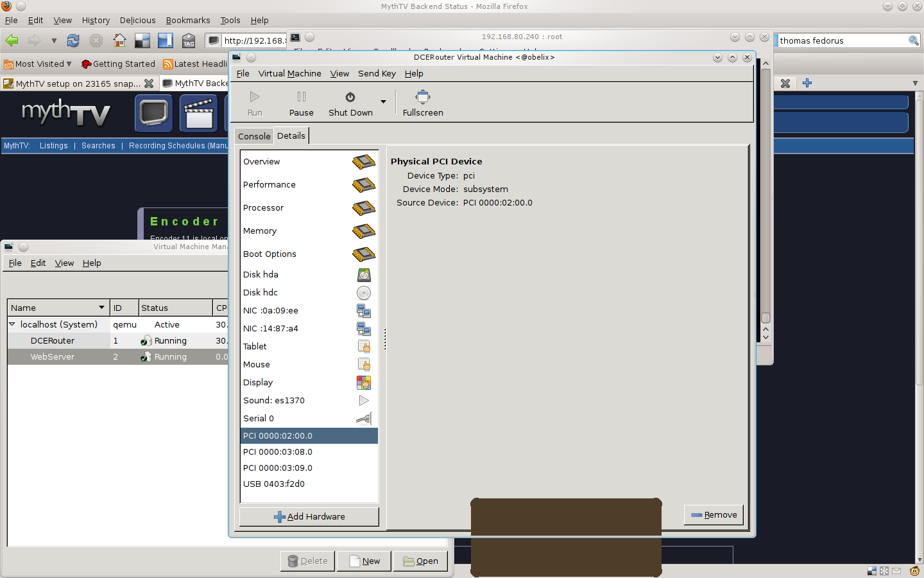Open the MythTV Searches link
Image resolution: width=924 pixels, height=578 pixels.
click(98, 146)
